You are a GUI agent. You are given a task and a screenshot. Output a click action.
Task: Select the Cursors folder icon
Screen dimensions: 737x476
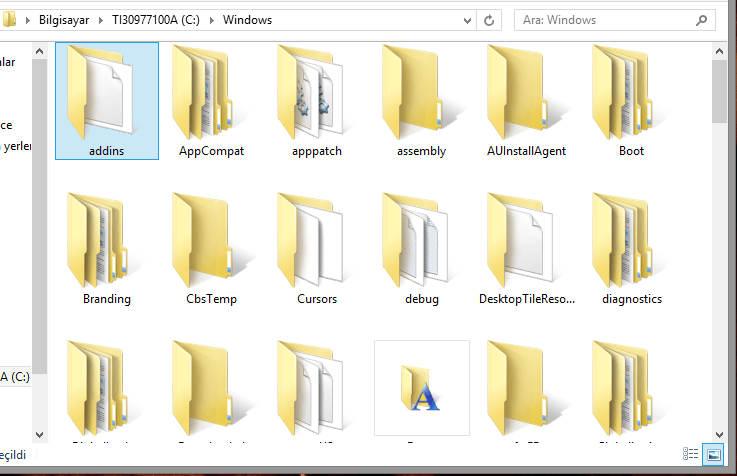coord(311,241)
